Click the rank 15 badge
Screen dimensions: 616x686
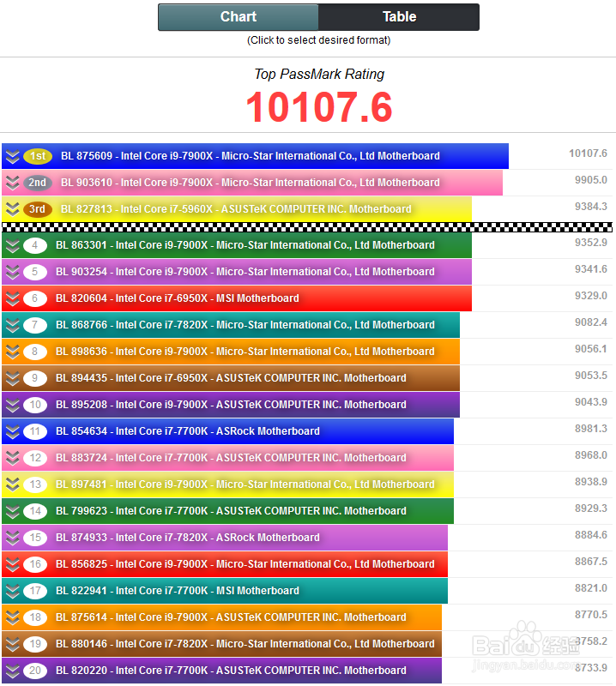point(35,539)
